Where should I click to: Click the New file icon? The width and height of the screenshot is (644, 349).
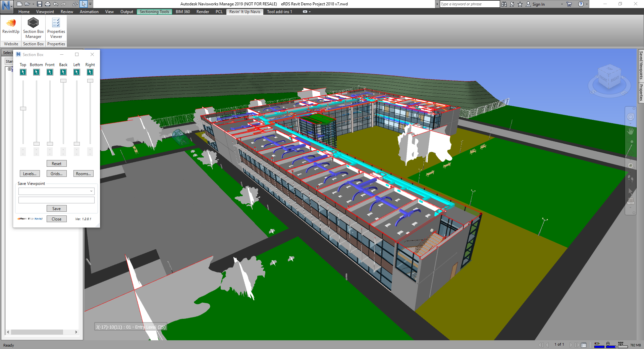[x=19, y=4]
